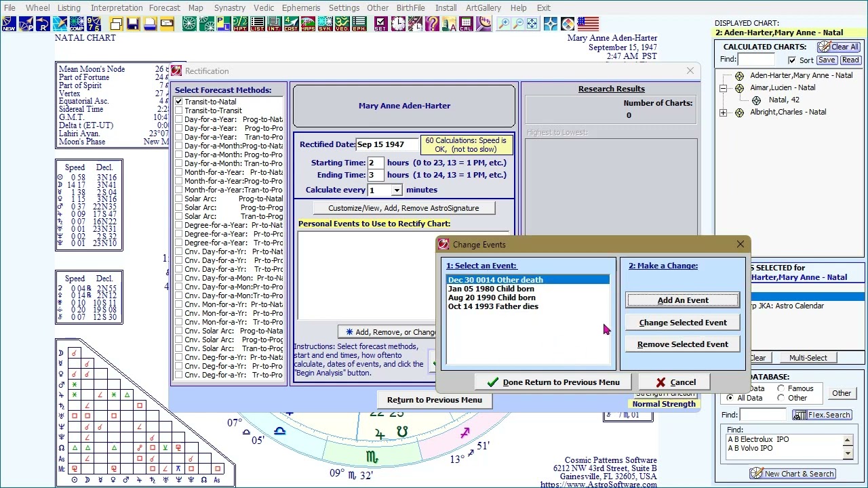Image resolution: width=868 pixels, height=488 pixels.
Task: Open the CAST forecast icon
Action: pos(291,24)
